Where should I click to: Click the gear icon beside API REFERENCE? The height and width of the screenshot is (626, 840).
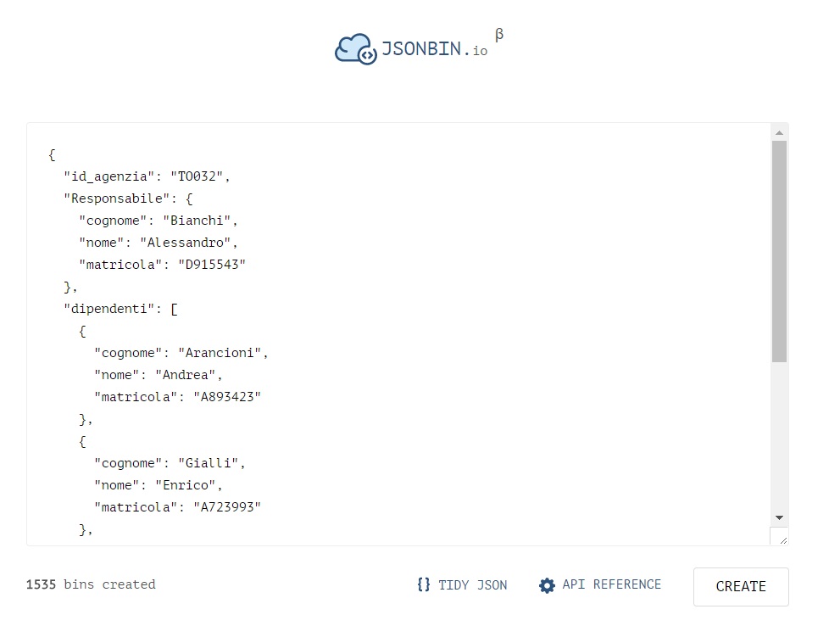click(547, 585)
